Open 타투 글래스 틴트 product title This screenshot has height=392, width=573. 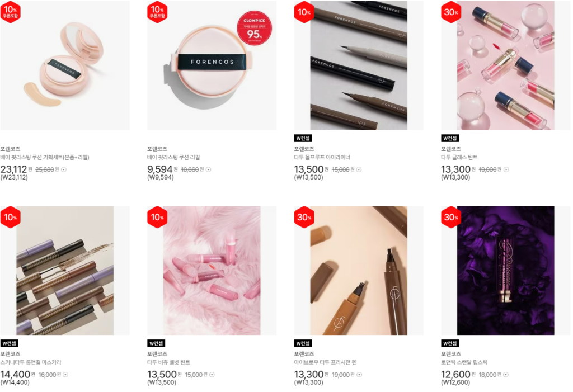click(459, 158)
